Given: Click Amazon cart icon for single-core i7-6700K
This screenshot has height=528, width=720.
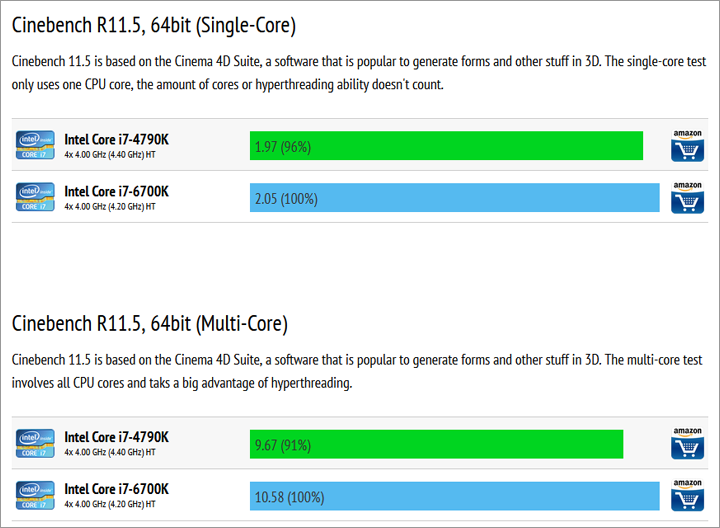Looking at the screenshot, I should [x=687, y=197].
